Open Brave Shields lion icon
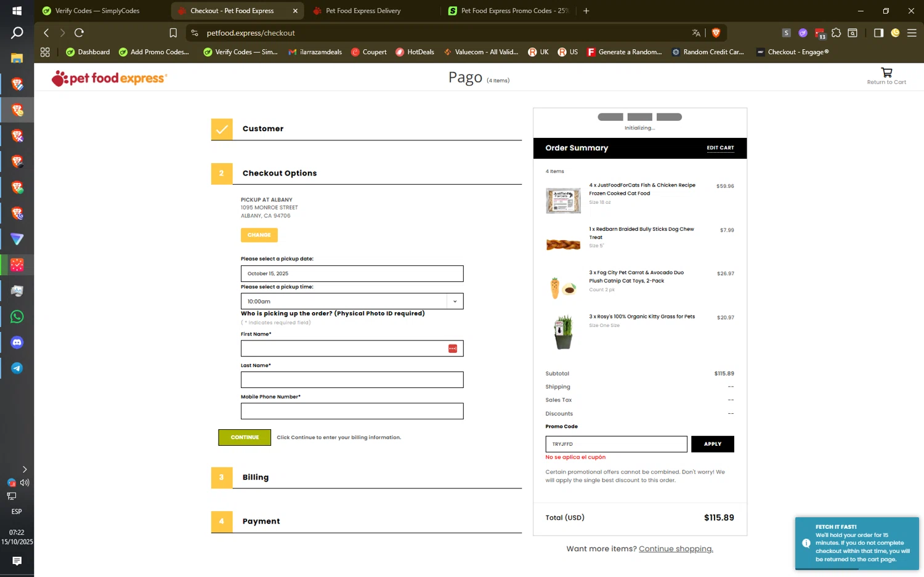The height and width of the screenshot is (577, 924). coord(716,33)
